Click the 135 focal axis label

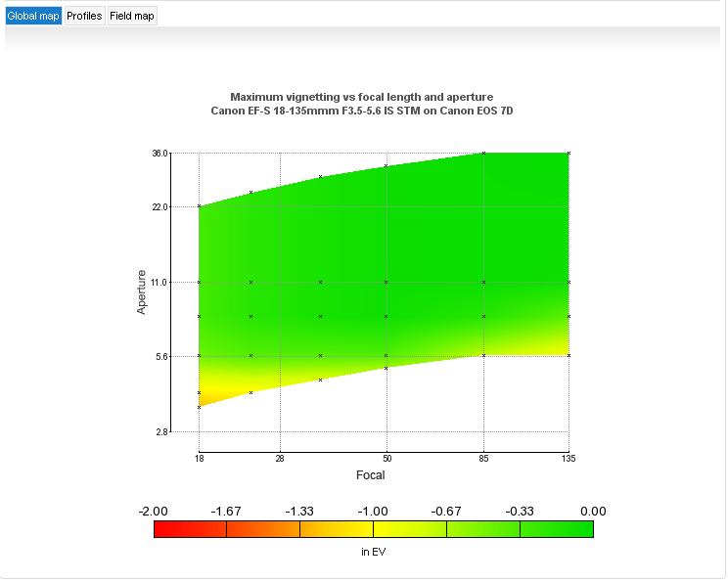tap(569, 459)
